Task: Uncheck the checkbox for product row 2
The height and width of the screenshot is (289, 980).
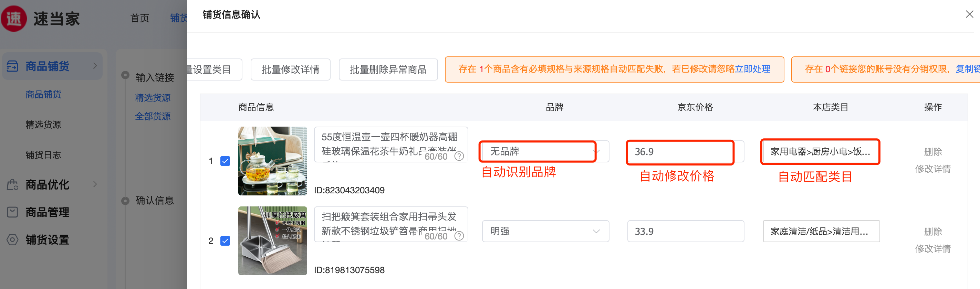Action: point(225,241)
